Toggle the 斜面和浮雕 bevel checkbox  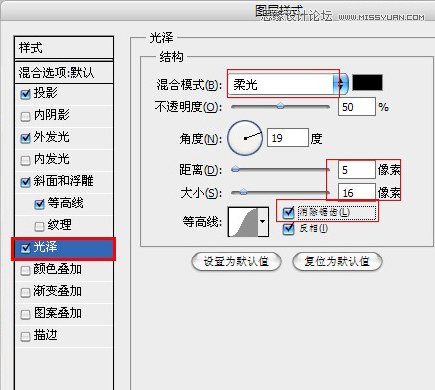(25, 182)
